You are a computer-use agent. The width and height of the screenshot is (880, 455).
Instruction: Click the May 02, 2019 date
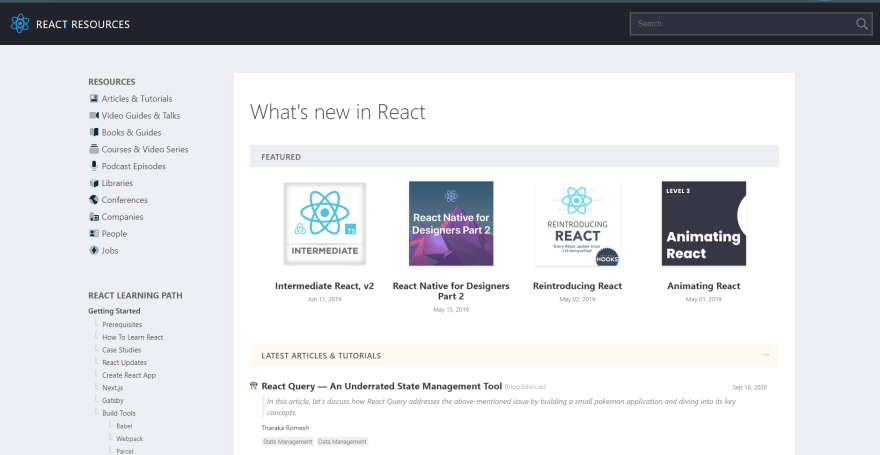pos(578,299)
